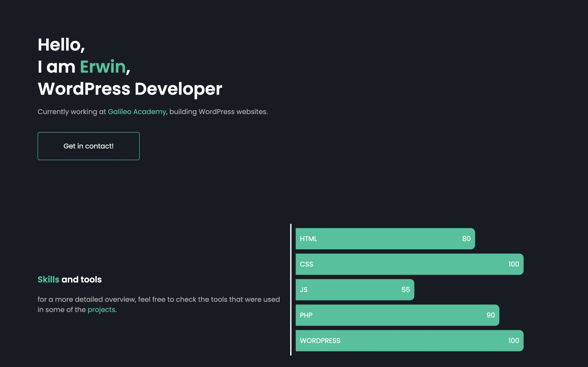Select the WORDPRESS skill bar label
Screen dimensions: 588x367
coord(320,341)
